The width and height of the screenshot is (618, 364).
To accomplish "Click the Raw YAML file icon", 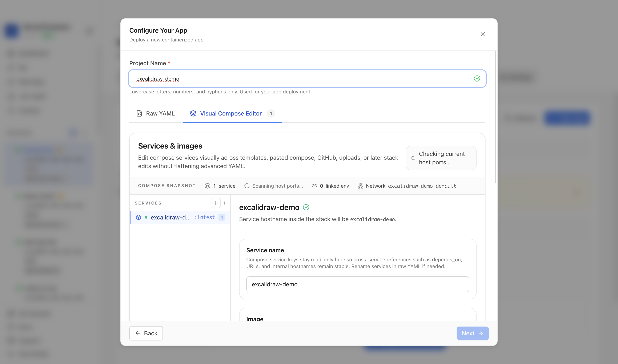I will point(139,113).
